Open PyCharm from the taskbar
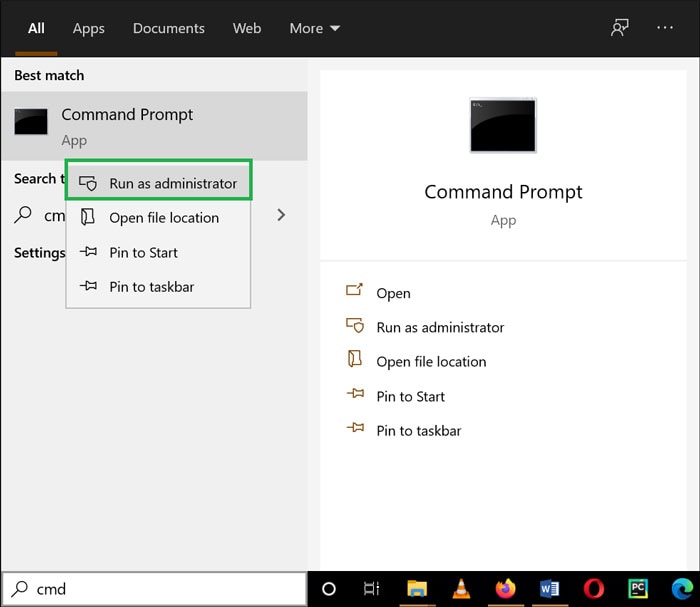700x607 pixels. (x=638, y=589)
